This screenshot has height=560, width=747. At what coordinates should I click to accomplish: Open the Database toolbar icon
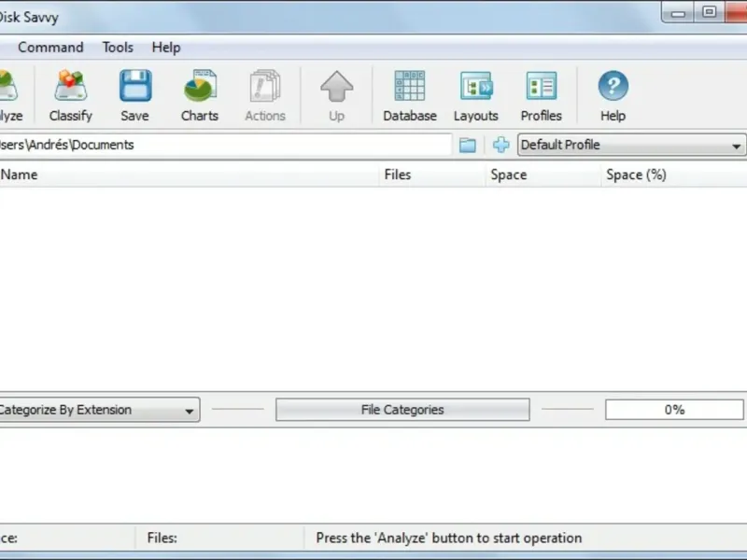410,96
